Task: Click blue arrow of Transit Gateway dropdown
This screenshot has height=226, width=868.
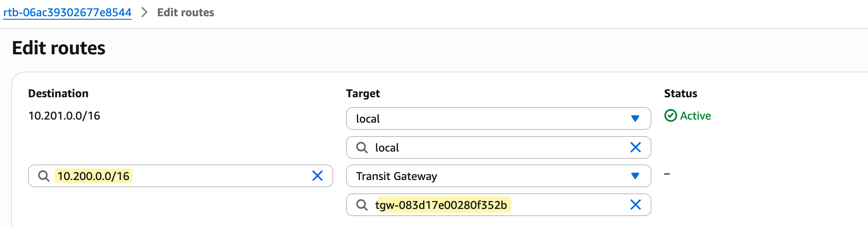Action: coord(635,176)
